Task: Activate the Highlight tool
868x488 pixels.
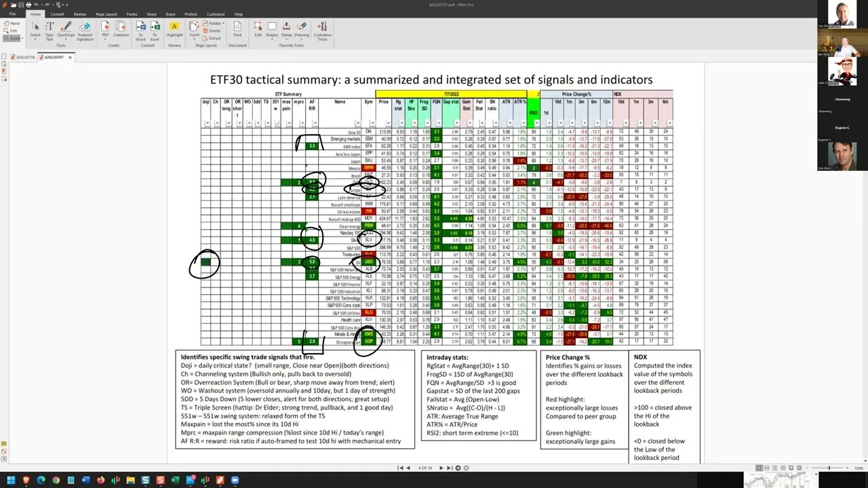Action: tap(174, 29)
